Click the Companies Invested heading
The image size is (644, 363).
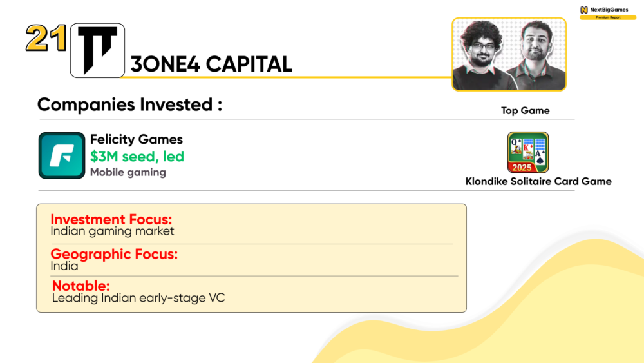pyautogui.click(x=129, y=104)
